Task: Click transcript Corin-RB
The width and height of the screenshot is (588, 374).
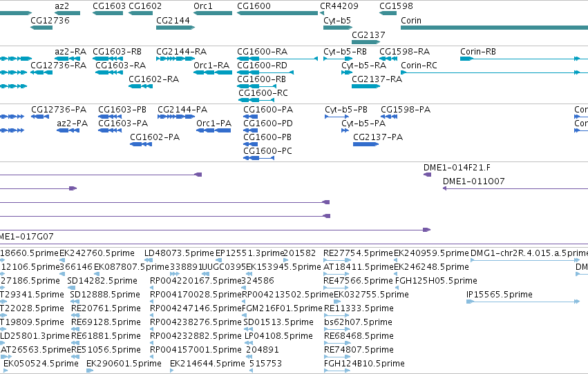Action: pyautogui.click(x=524, y=59)
